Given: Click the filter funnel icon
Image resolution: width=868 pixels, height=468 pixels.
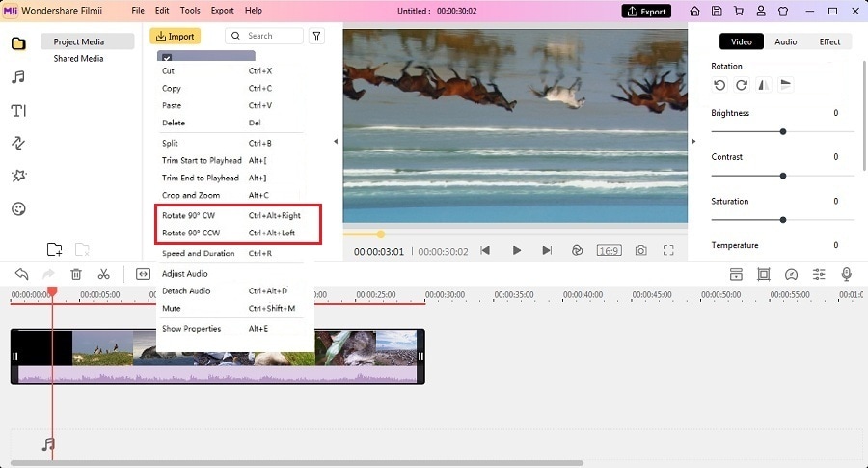Looking at the screenshot, I should (316, 36).
